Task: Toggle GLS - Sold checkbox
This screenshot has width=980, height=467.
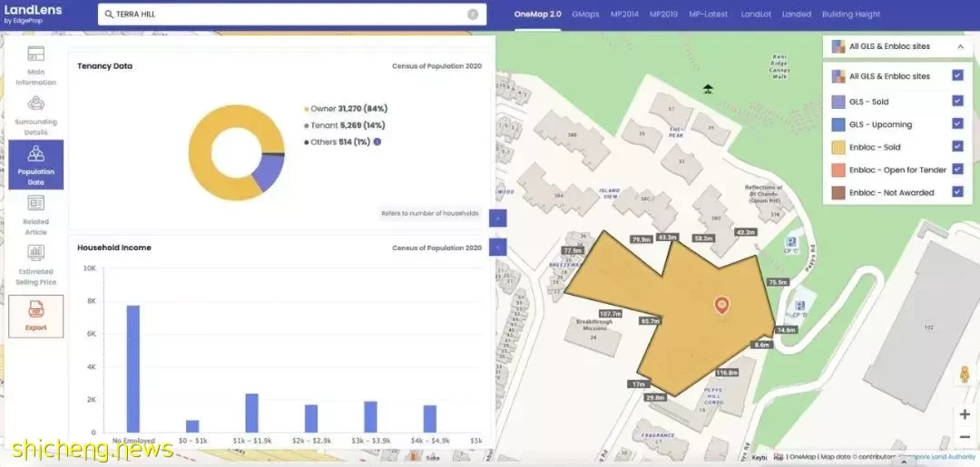Action: click(957, 101)
